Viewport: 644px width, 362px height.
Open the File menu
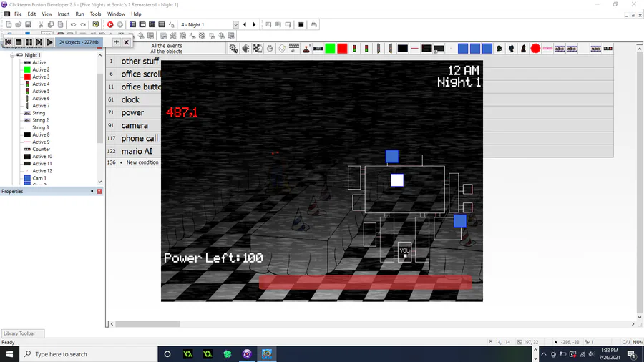click(x=18, y=14)
